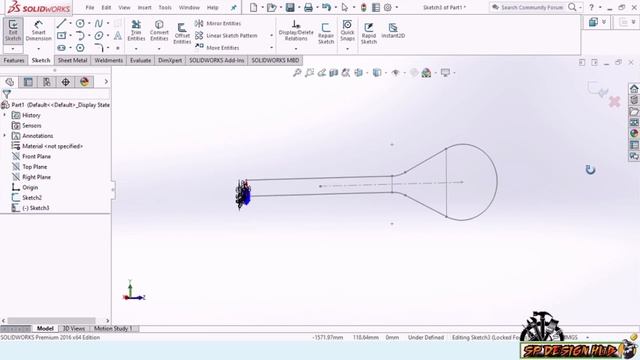Expand the manager panel tabs arrow
Viewport: 640px width, 360px height.
106,82
